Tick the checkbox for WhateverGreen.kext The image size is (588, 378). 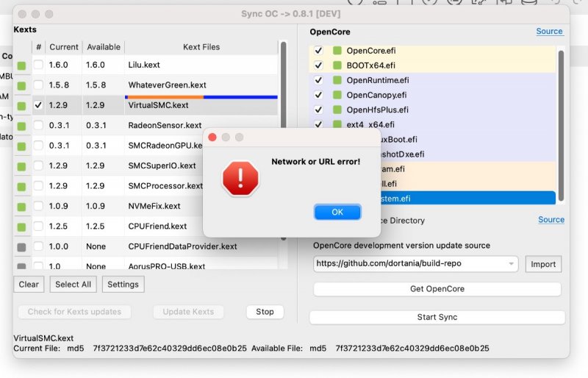pos(38,85)
